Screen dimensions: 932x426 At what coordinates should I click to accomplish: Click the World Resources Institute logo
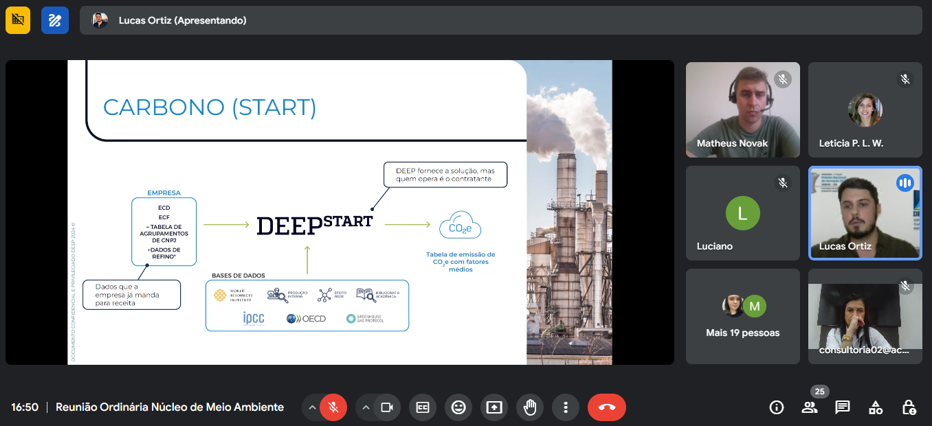coord(233,295)
